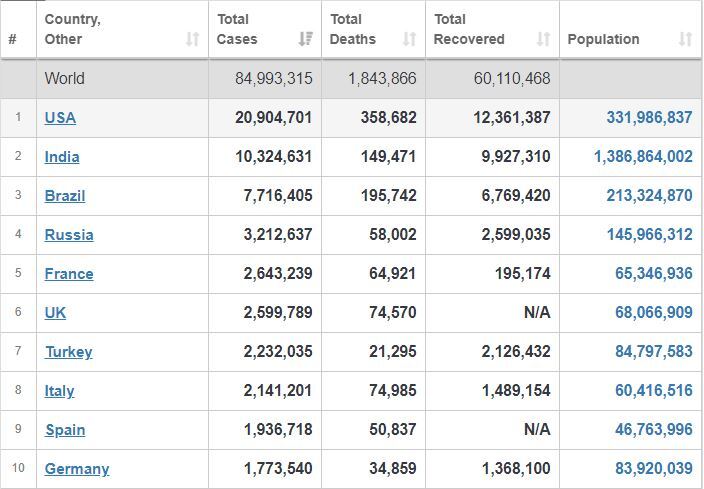Select UK total deaths 74,570
704x489 pixels.
click(x=393, y=313)
